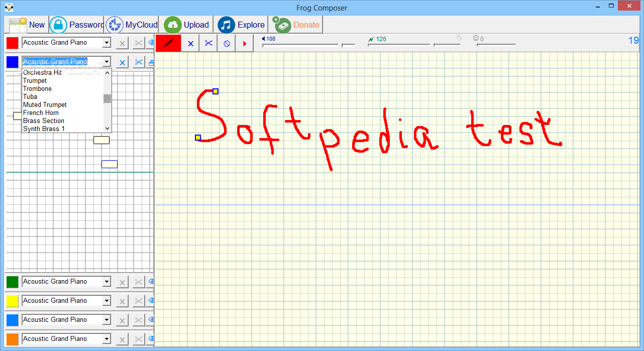Screen dimensions: 644x351
Task: Open instrument dropdown of red track
Action: 106,43
